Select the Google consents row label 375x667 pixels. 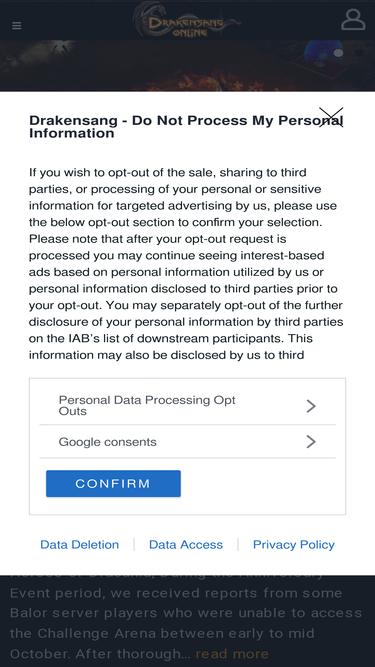[x=108, y=442]
